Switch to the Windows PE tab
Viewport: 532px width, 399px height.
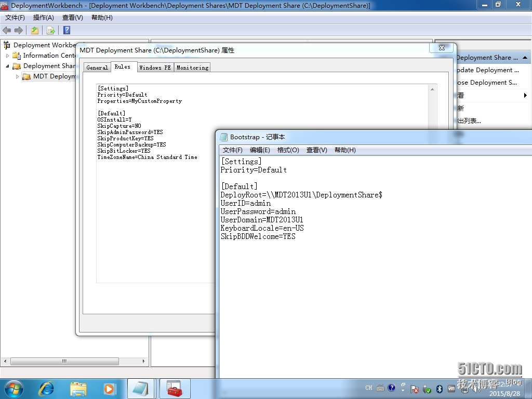click(x=155, y=68)
